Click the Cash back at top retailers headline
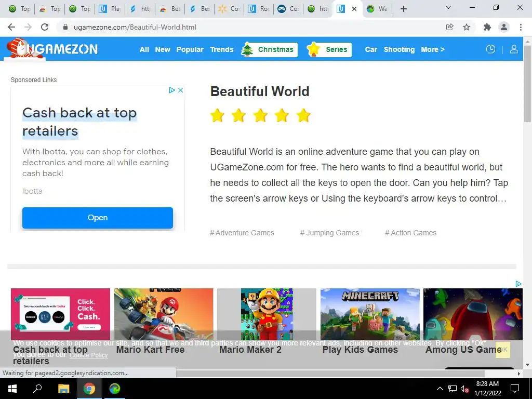Image resolution: width=532 pixels, height=399 pixels. pyautogui.click(x=79, y=122)
